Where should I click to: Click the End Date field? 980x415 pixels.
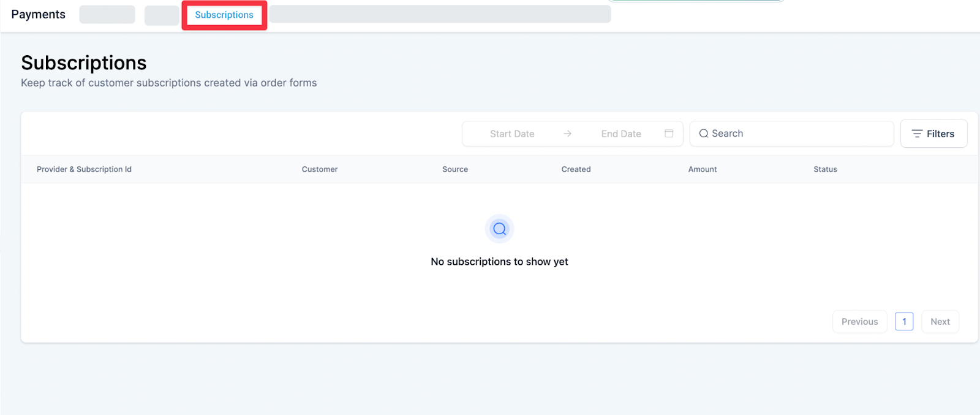pyautogui.click(x=621, y=134)
